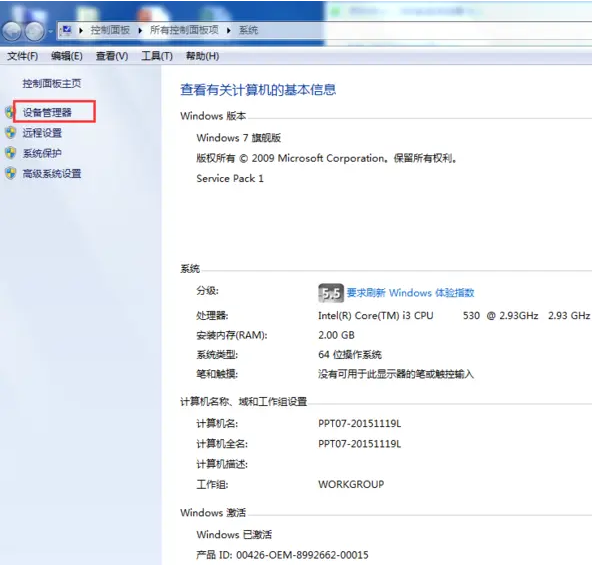Expand arrow before 控制面板 in breadcrumb
This screenshot has height=566, width=592.
click(81, 31)
